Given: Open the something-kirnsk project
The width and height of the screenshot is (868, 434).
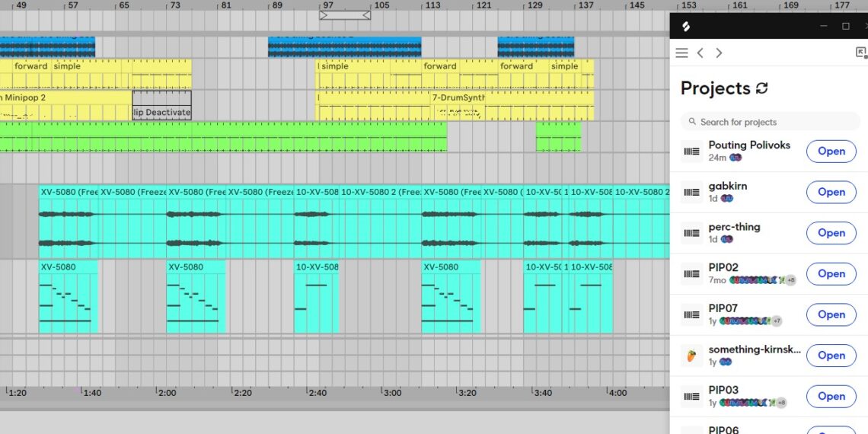Looking at the screenshot, I should (x=831, y=356).
